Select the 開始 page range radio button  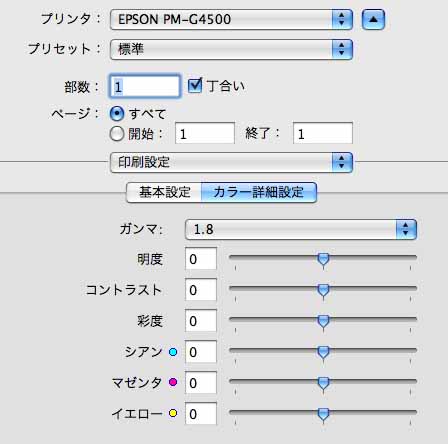[x=117, y=134]
